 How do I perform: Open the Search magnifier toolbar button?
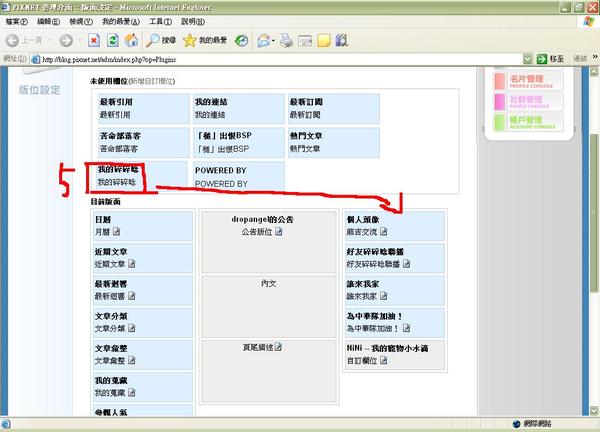pos(161,40)
